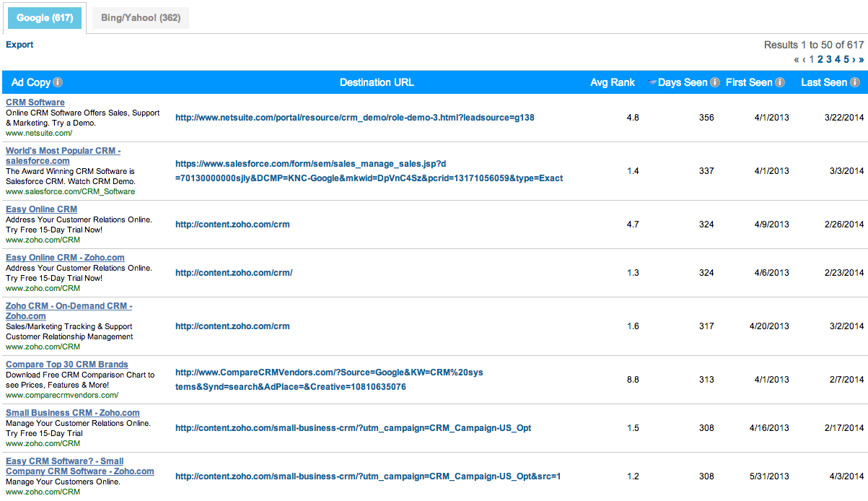Click the info icon beside First Seen
The image size is (868, 501).
[780, 82]
